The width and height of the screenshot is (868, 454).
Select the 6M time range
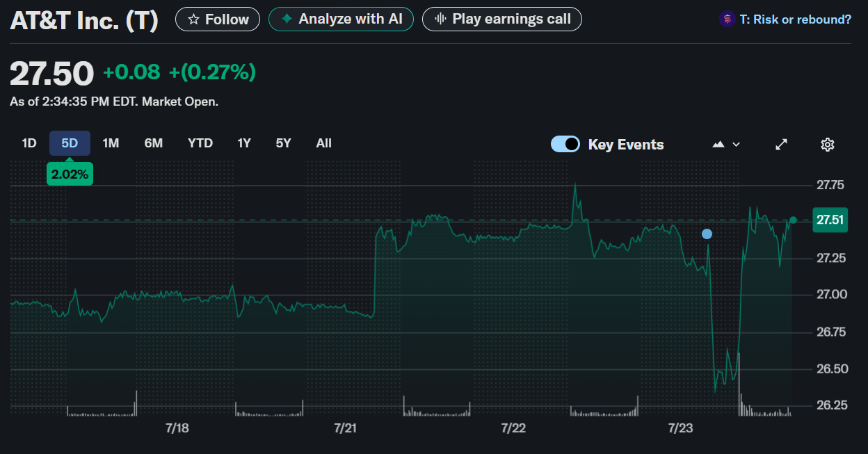pyautogui.click(x=154, y=143)
